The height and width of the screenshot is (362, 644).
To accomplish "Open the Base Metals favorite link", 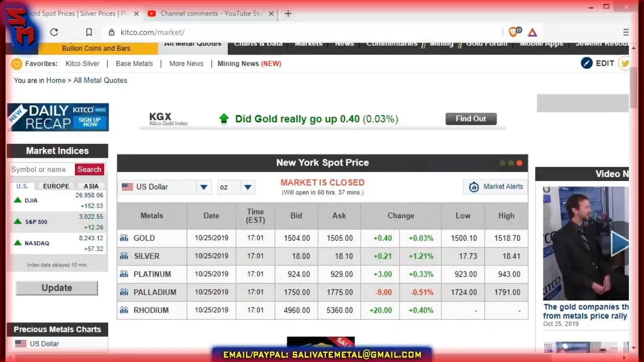I will [134, 63].
